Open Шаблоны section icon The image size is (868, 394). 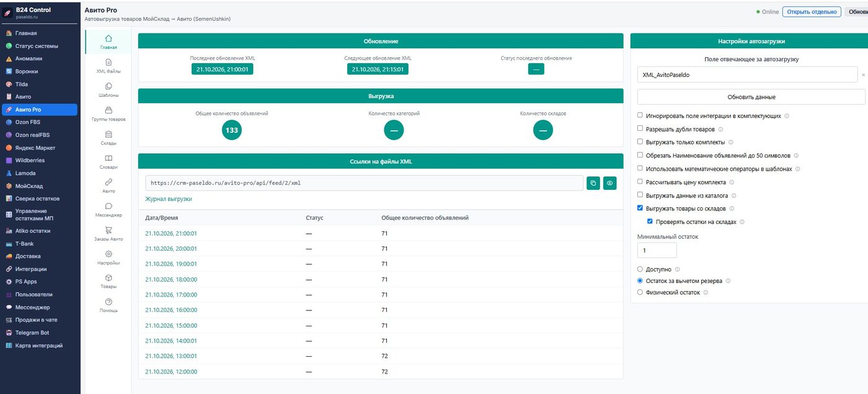pos(108,86)
